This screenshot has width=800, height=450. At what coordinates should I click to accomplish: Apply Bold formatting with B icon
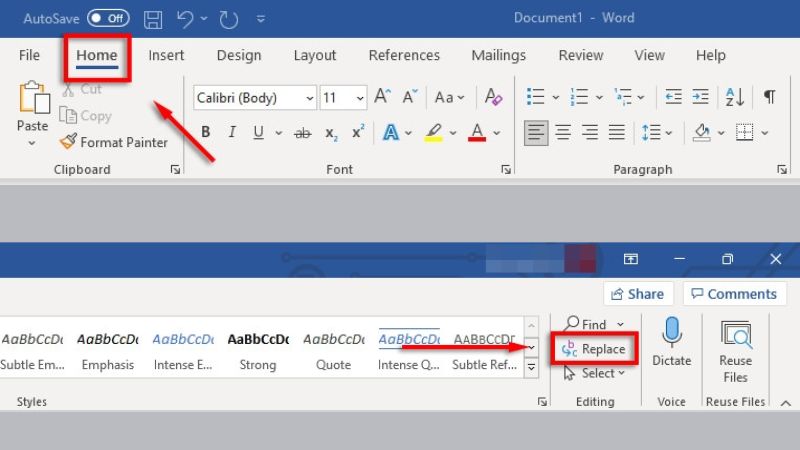(x=206, y=132)
